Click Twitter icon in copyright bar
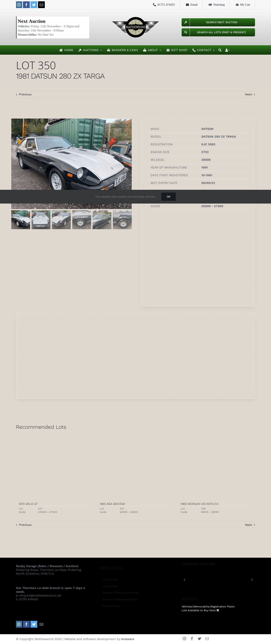Image resolution: width=271 pixels, height=644 pixels. (x=199, y=638)
